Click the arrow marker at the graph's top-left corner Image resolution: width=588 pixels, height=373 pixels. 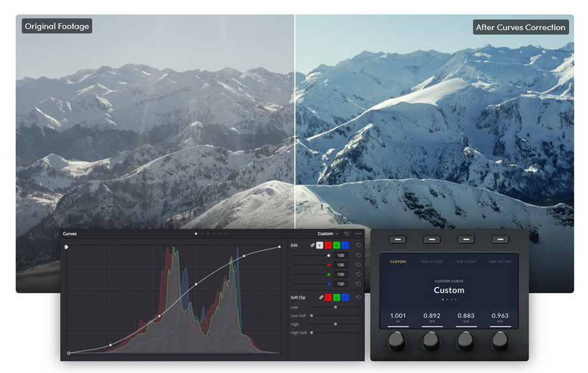[67, 247]
